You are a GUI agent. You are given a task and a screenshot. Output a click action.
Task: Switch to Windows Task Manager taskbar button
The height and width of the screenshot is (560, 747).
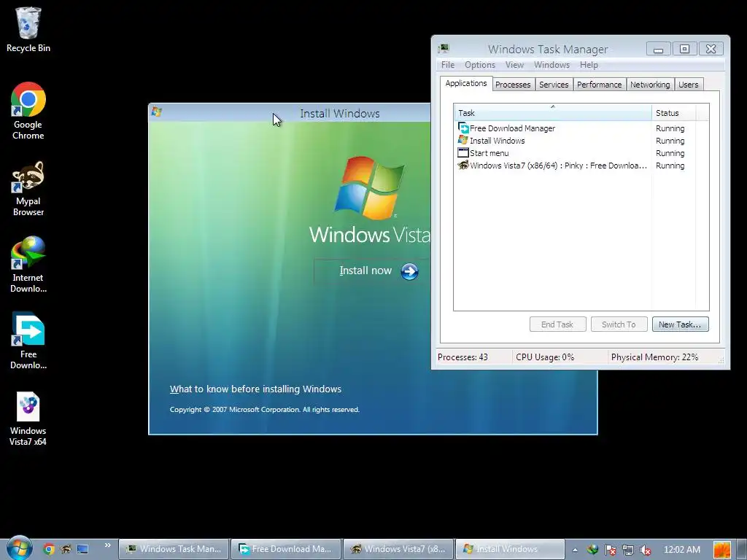tap(174, 549)
